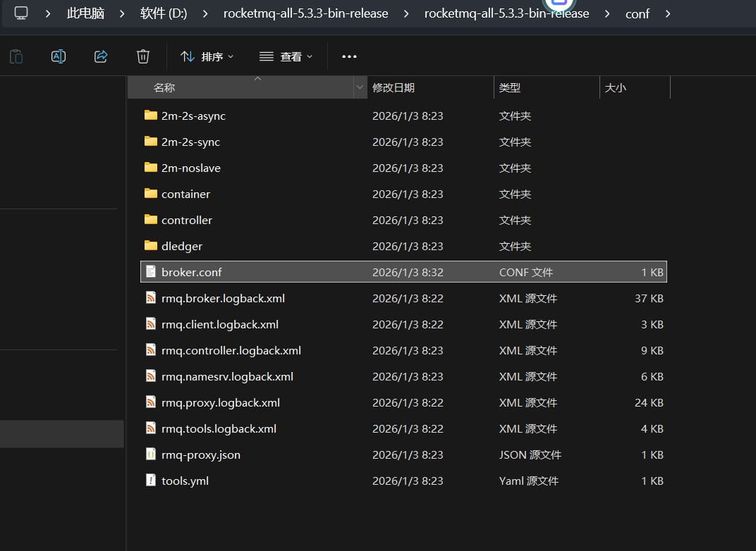Select the 2m-2s-async folder
The height and width of the screenshot is (551, 756).
tap(193, 116)
